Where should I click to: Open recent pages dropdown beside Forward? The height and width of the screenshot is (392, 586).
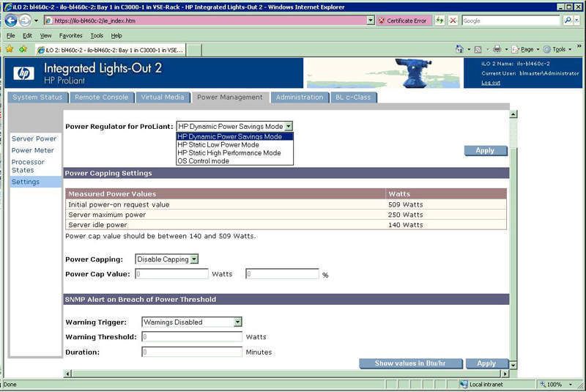click(x=36, y=21)
